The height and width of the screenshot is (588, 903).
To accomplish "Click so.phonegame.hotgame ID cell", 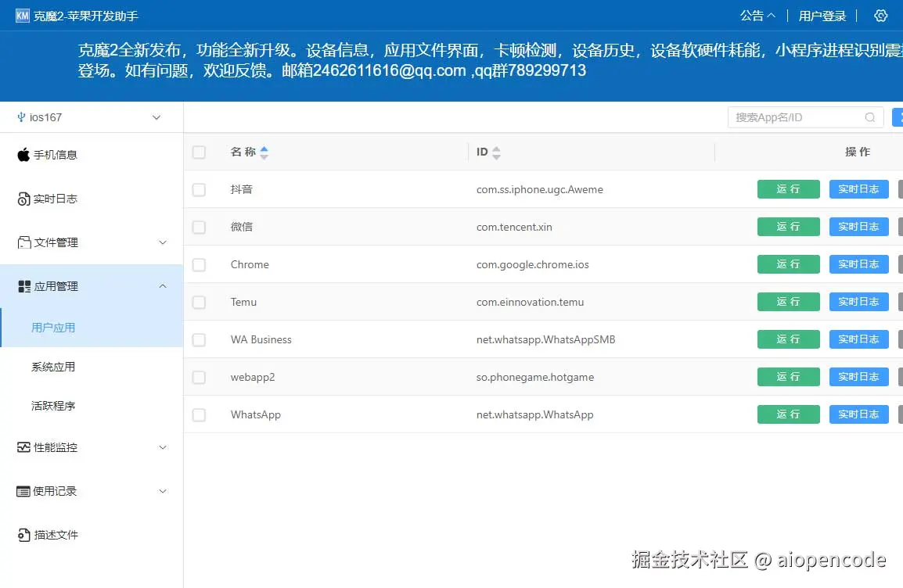I will (535, 377).
